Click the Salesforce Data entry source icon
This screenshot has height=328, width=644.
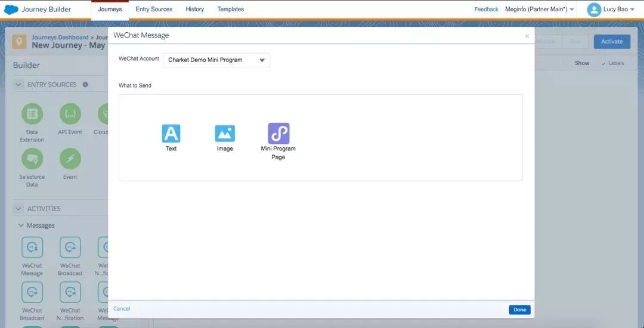[32, 159]
